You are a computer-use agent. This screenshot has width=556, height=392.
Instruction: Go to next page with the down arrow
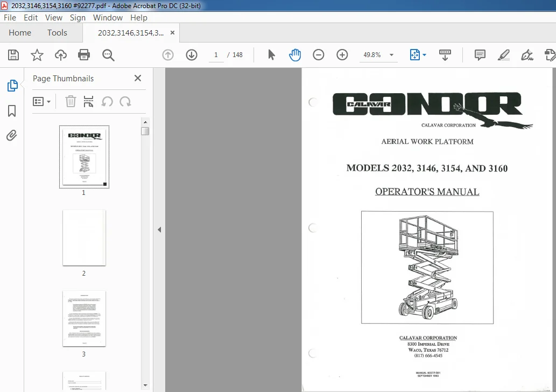[192, 55]
